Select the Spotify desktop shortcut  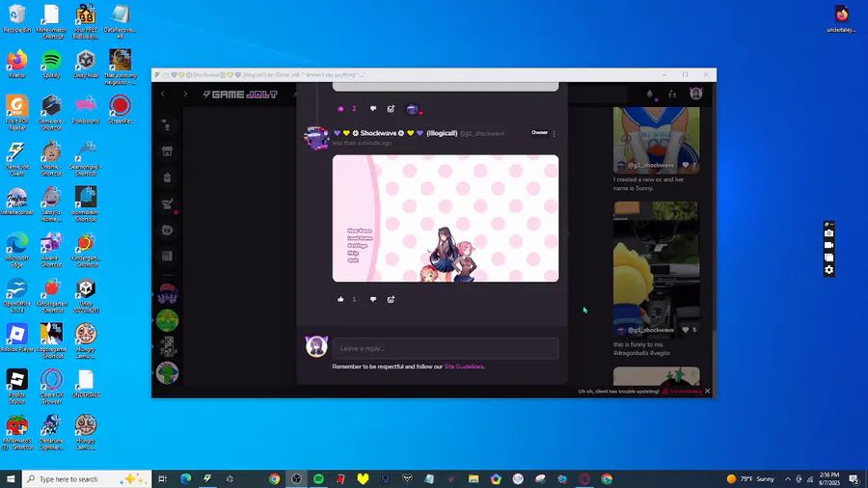(51, 64)
